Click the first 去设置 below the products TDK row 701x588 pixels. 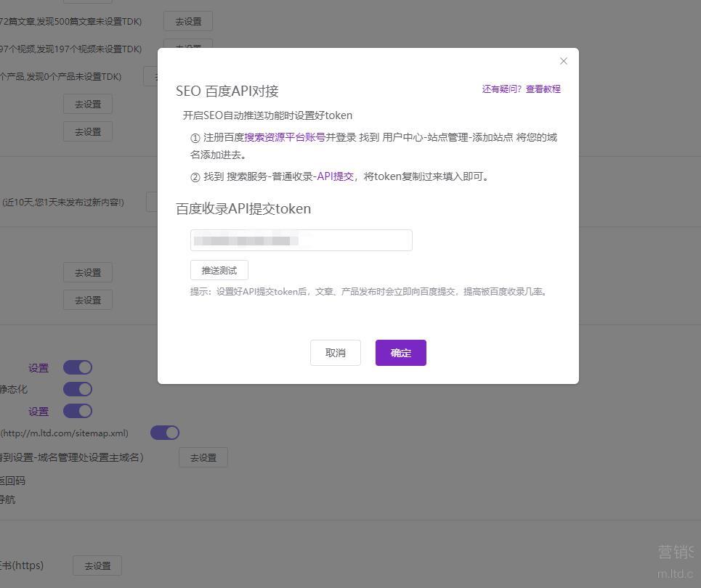88,104
